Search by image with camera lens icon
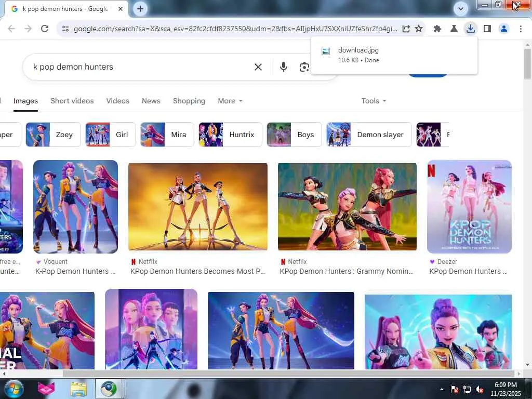Screen dimensions: 532x399 tap(304, 67)
